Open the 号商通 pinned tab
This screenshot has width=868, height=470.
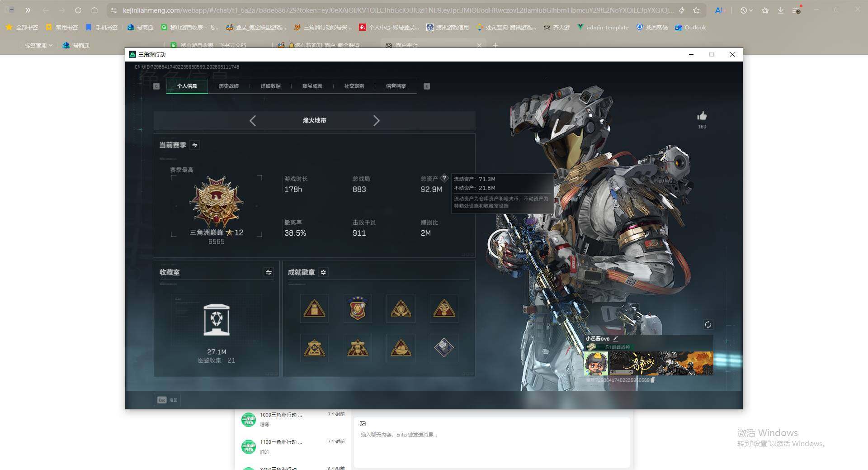[x=76, y=45]
